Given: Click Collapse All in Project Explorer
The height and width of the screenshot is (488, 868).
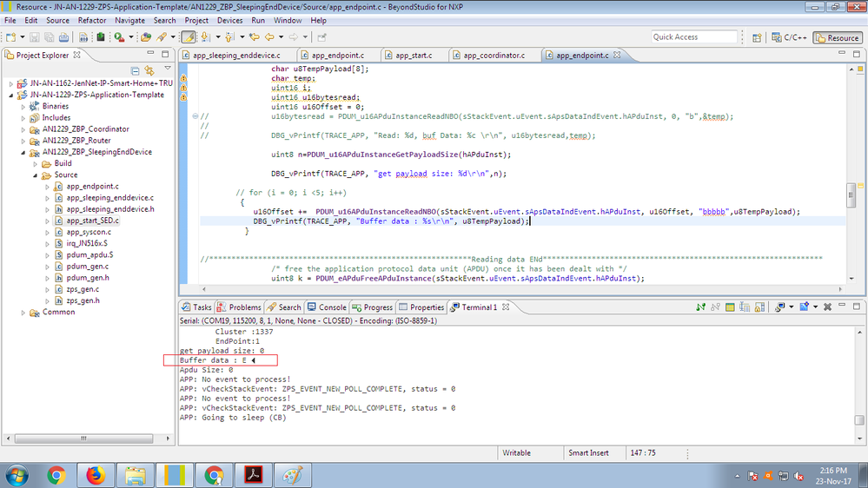Looking at the screenshot, I should pyautogui.click(x=135, y=71).
